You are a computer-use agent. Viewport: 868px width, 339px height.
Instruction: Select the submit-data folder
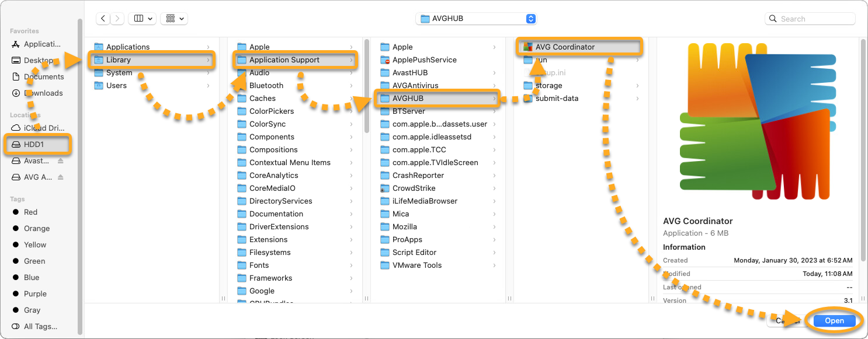point(556,99)
